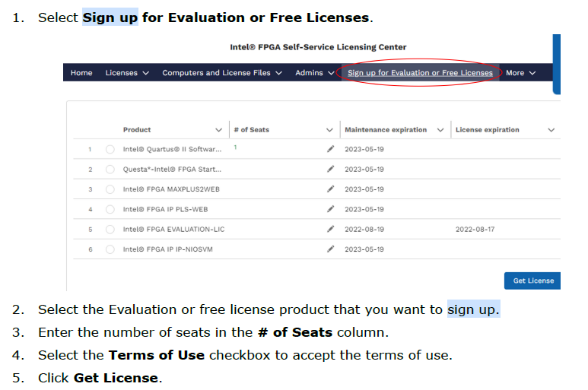Select the Intel FPGA IP PLS-WEB radio button
Image resolution: width=588 pixels, height=390 pixels.
click(x=110, y=209)
